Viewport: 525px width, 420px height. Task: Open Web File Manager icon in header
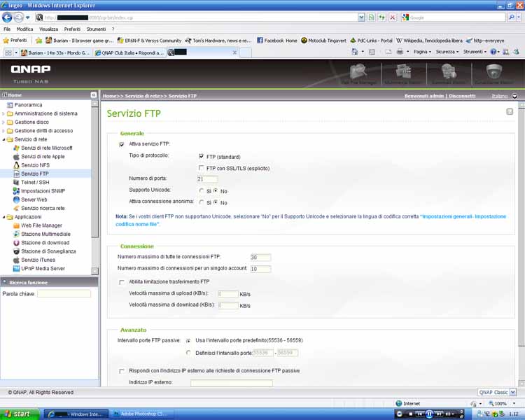pyautogui.click(x=359, y=72)
